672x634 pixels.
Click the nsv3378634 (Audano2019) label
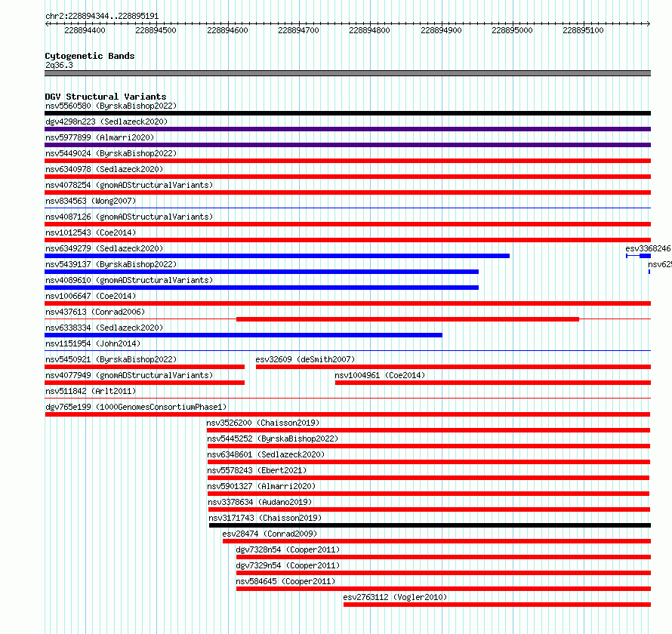pyautogui.click(x=260, y=502)
